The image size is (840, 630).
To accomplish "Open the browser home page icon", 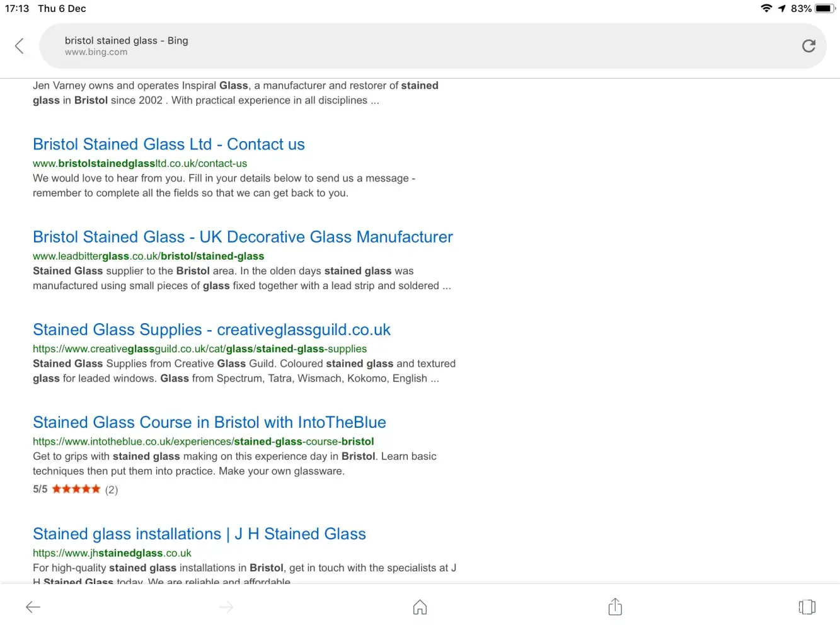I will [420, 607].
